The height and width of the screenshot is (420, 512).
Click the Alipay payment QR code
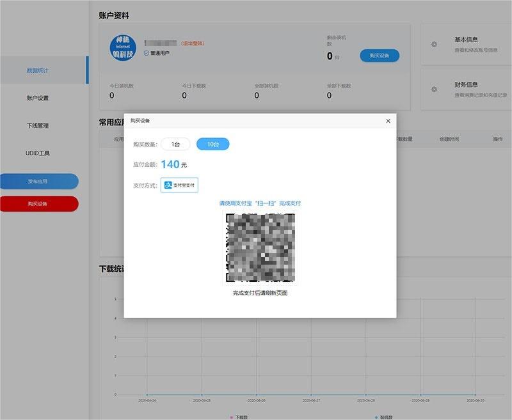(x=260, y=247)
